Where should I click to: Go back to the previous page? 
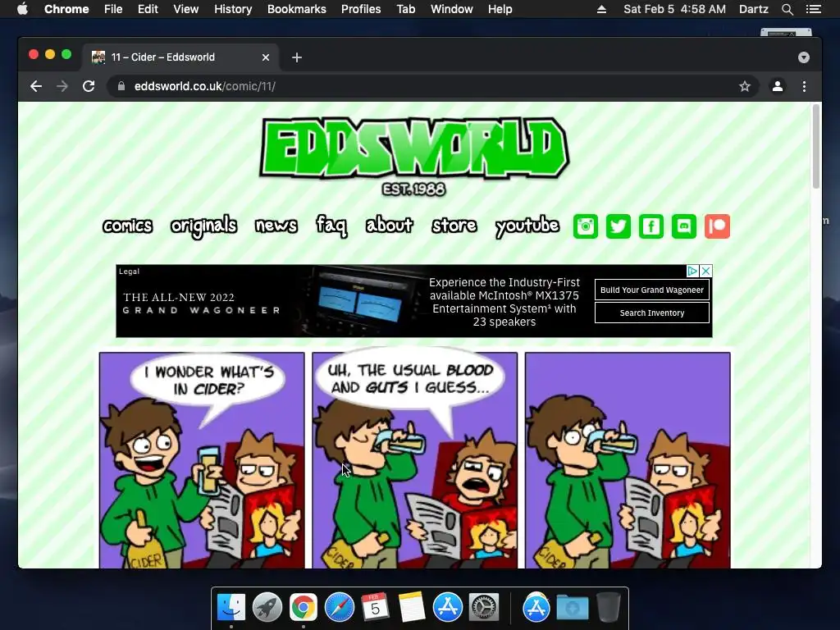(x=36, y=86)
